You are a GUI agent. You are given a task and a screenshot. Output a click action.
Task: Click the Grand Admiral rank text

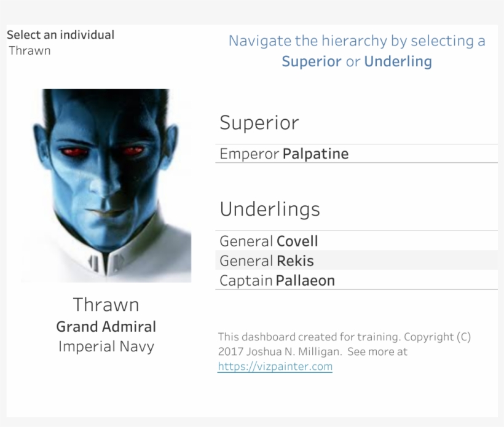click(106, 326)
